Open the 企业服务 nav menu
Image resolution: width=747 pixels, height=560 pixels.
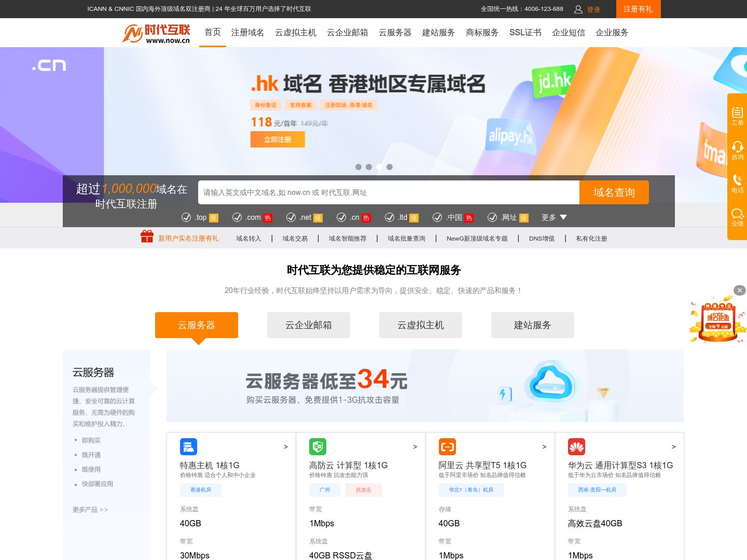pos(612,32)
